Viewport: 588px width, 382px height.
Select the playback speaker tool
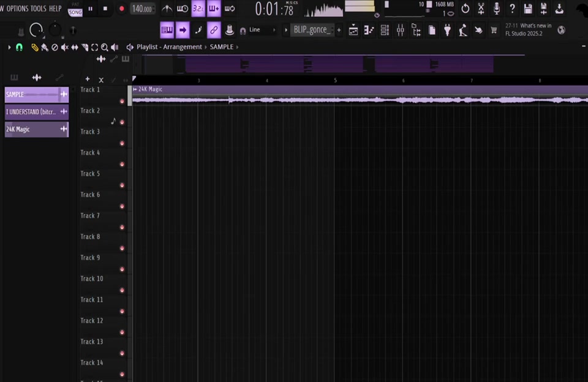point(115,47)
